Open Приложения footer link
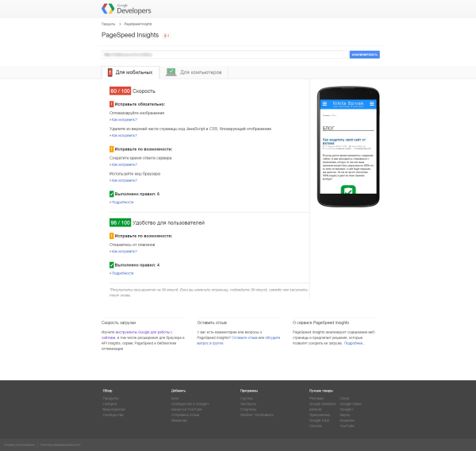This screenshot has height=451, width=476. [320, 414]
